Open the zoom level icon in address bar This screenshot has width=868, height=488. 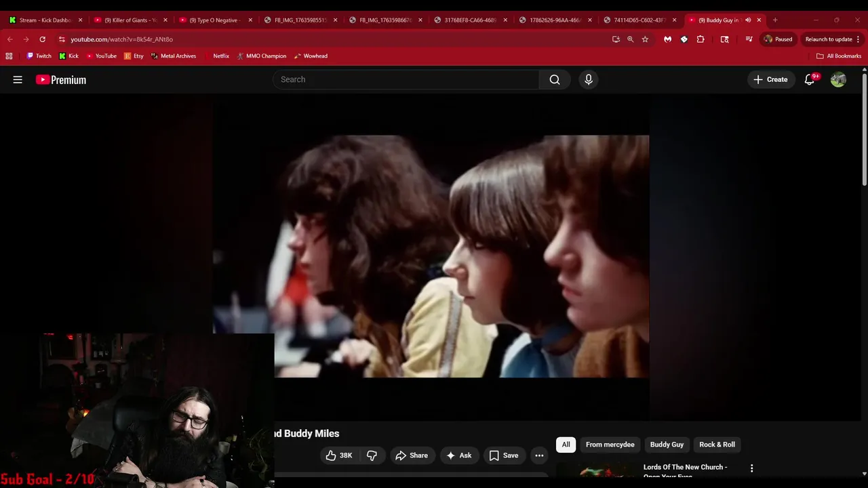pos(630,39)
